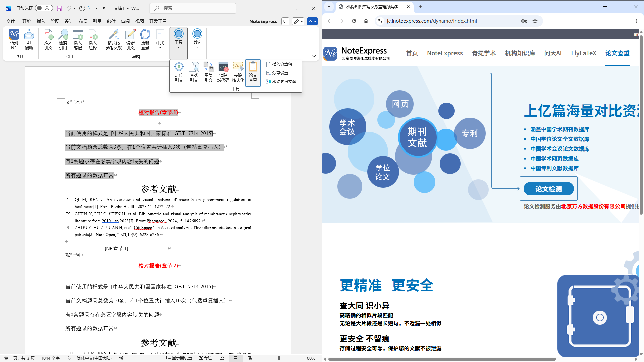644x362 pixels.
Task: Choose 插入分章符 in the tools panel
Action: (x=279, y=64)
